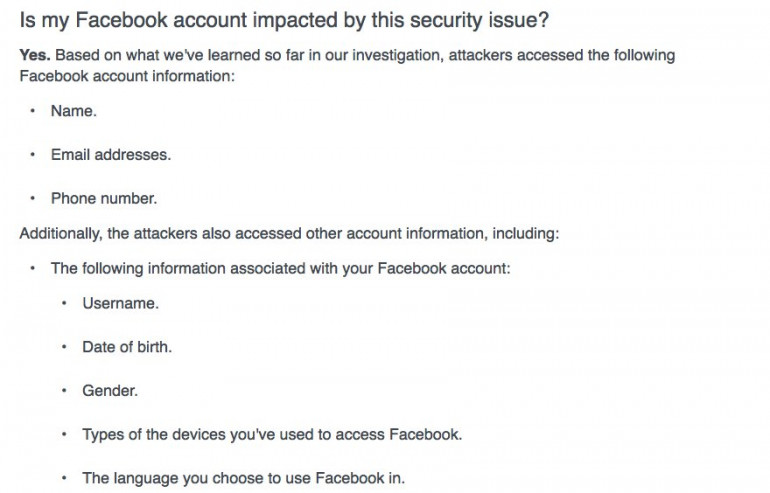The image size is (770, 493).
Task: Select the "Email addresses." list item
Action: [110, 155]
